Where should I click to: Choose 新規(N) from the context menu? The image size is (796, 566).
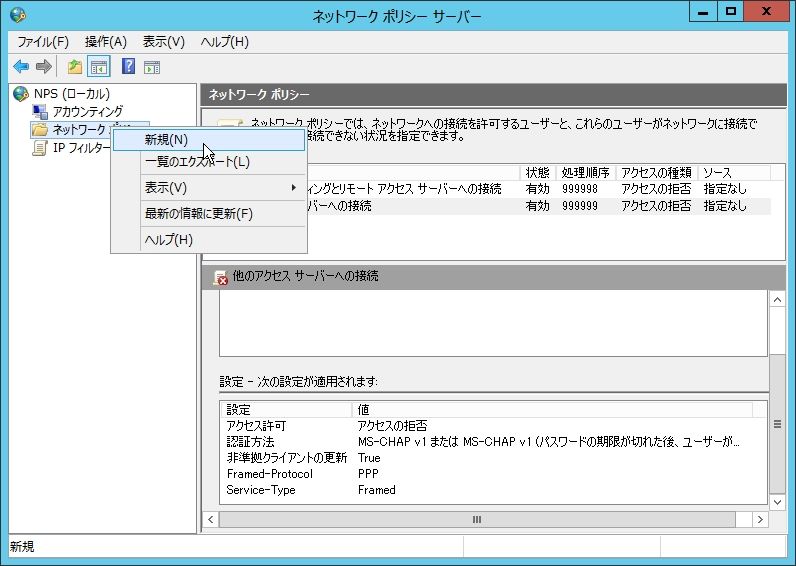coord(209,140)
